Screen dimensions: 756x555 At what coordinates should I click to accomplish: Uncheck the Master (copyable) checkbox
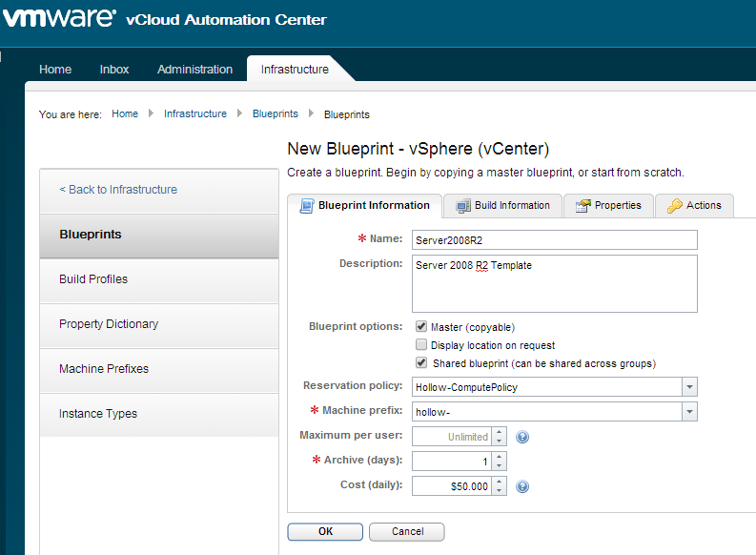(x=421, y=326)
